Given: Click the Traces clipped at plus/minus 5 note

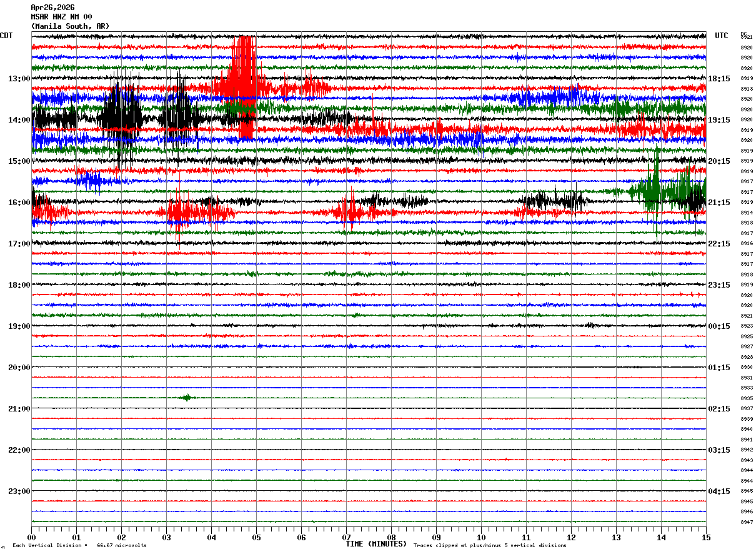Looking at the screenshot, I should [x=490, y=546].
